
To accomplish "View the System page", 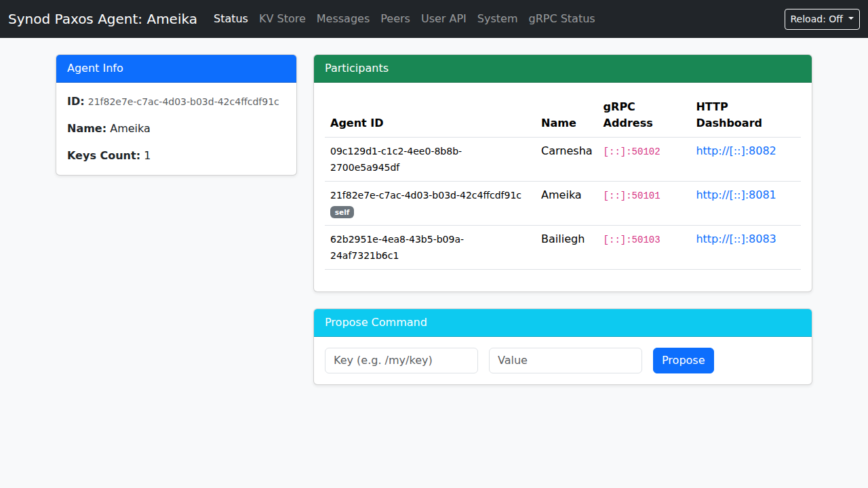I will coord(497,19).
